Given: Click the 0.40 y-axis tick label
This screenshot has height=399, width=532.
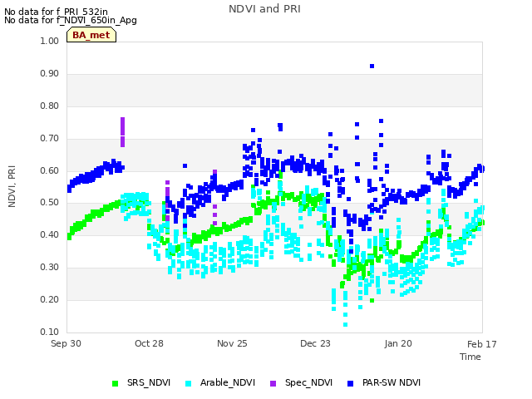Looking at the screenshot, I should [x=50, y=234].
